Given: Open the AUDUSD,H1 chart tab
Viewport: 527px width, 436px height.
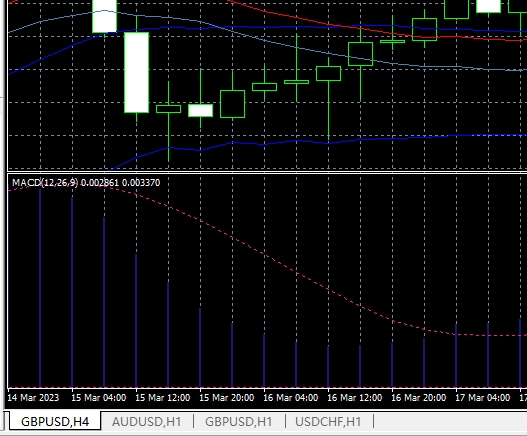Looking at the screenshot, I should tap(147, 422).
